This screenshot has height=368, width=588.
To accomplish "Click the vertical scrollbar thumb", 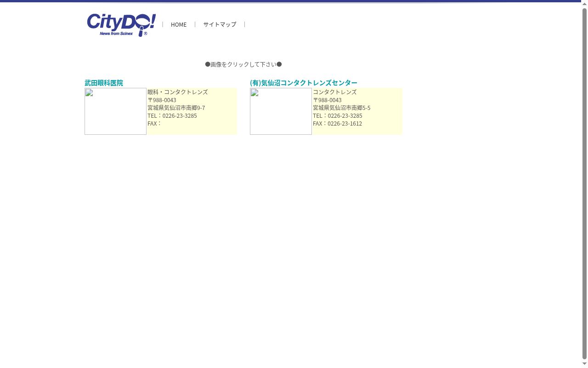I will (x=584, y=184).
